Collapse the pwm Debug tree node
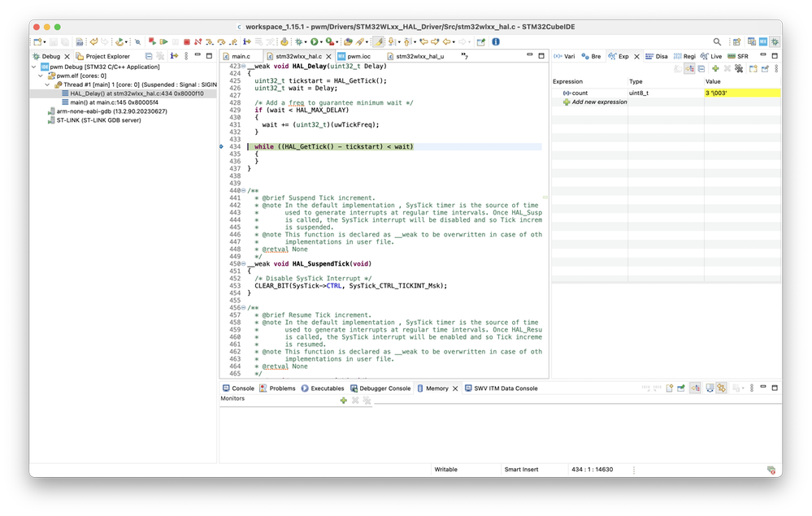Screen dimensions: 812x516 point(33,67)
